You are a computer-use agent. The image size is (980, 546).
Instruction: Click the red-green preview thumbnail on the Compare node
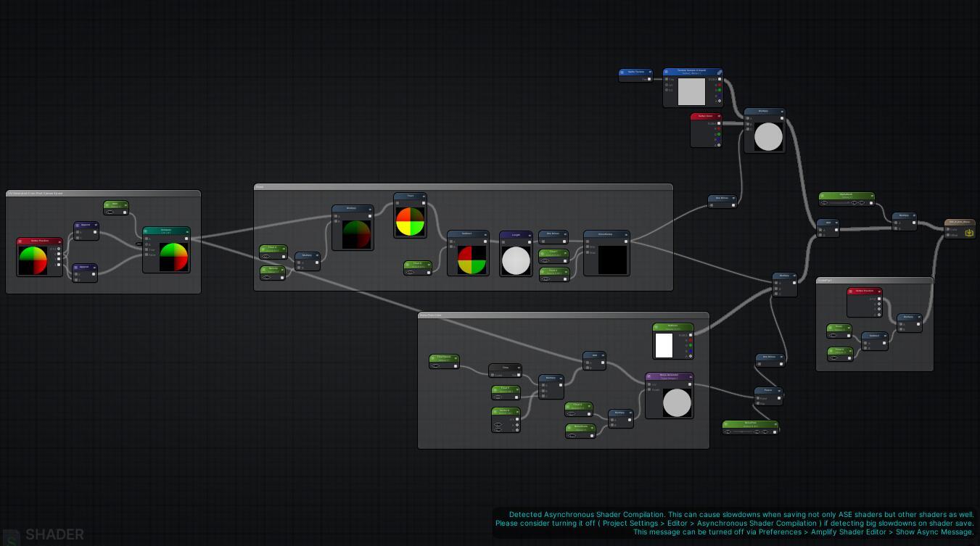tap(173, 257)
